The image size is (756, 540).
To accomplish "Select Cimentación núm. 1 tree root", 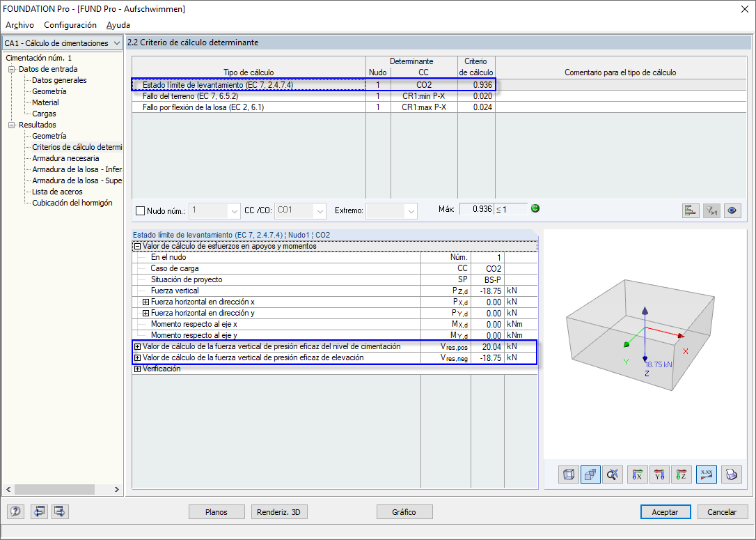I will click(38, 58).
